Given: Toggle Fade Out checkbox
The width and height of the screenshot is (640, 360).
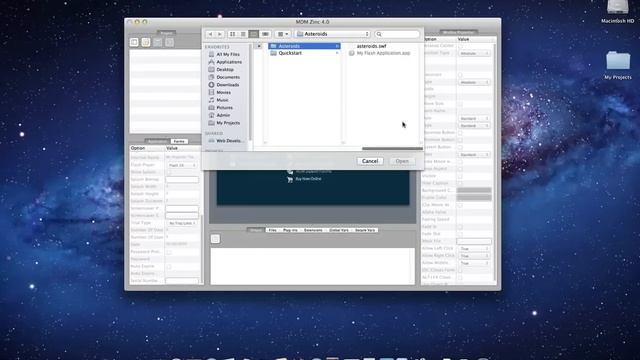Looking at the screenshot, I should point(460,234).
